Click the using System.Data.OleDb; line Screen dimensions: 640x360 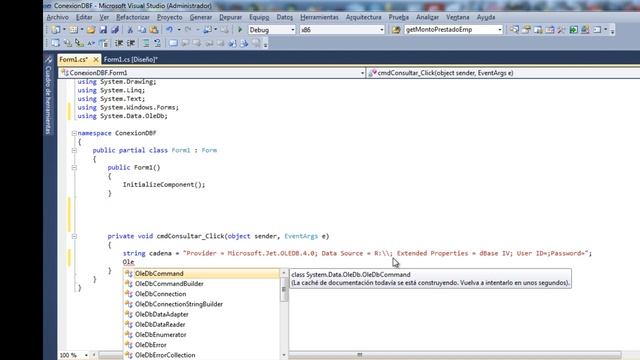(122, 116)
